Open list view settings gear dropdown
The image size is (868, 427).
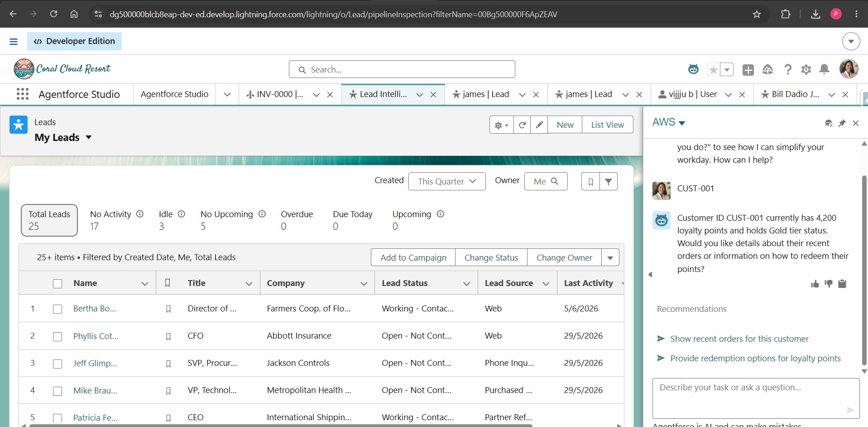(502, 125)
